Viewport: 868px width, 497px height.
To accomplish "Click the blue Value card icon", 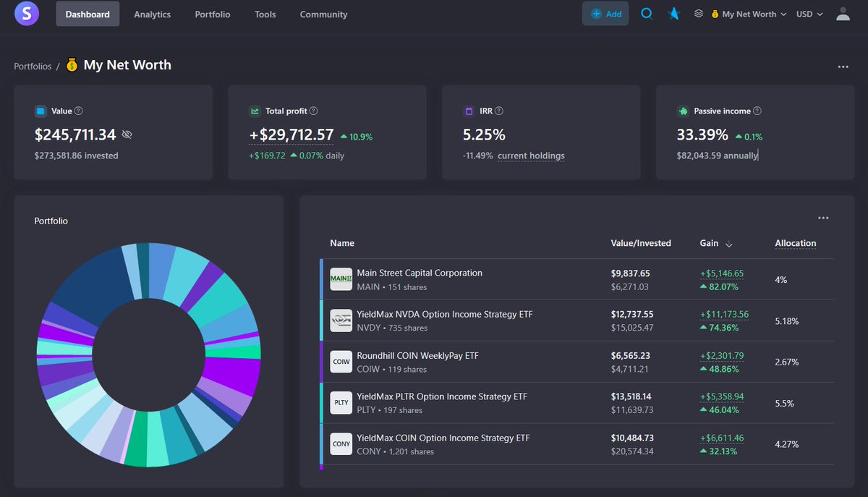I will pyautogui.click(x=41, y=111).
